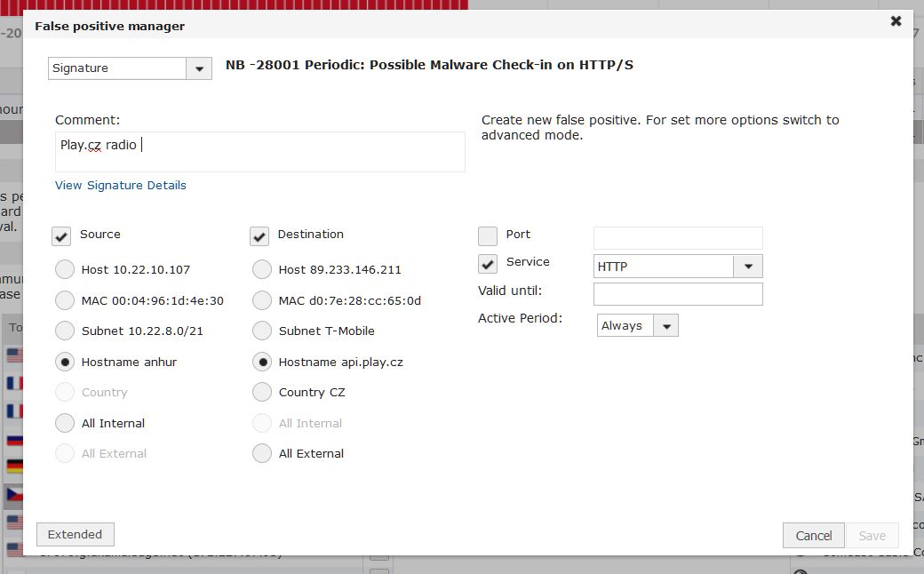Click the Czech flag icon on the left
924x574 pixels.
tap(13, 494)
